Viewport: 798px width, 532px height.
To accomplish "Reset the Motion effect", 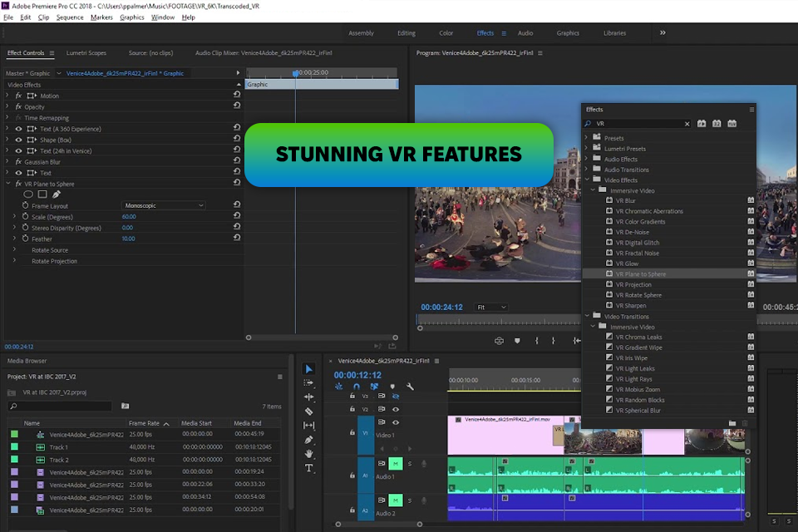I will pos(237,95).
